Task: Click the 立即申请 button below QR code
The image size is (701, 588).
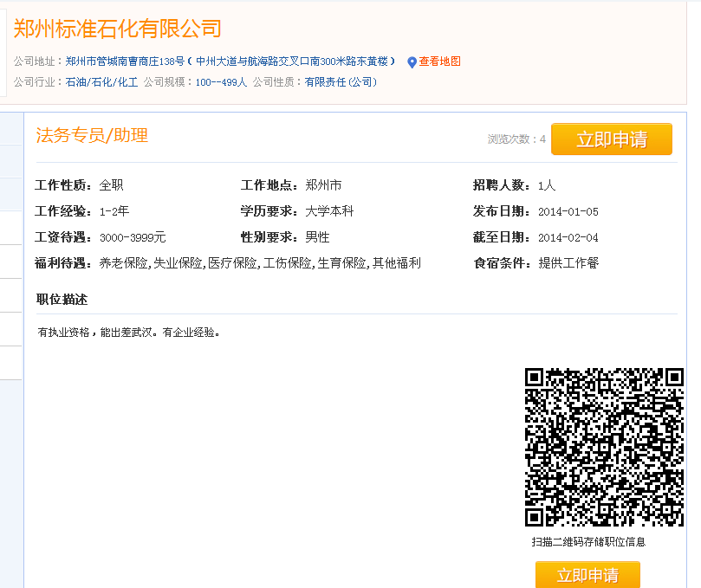Action: [587, 575]
